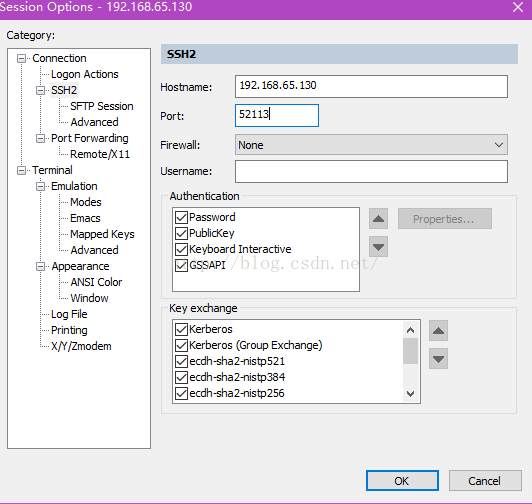Image resolution: width=532 pixels, height=504 pixels.
Task: Toggle the PublicKey authentication checkbox
Action: [182, 233]
